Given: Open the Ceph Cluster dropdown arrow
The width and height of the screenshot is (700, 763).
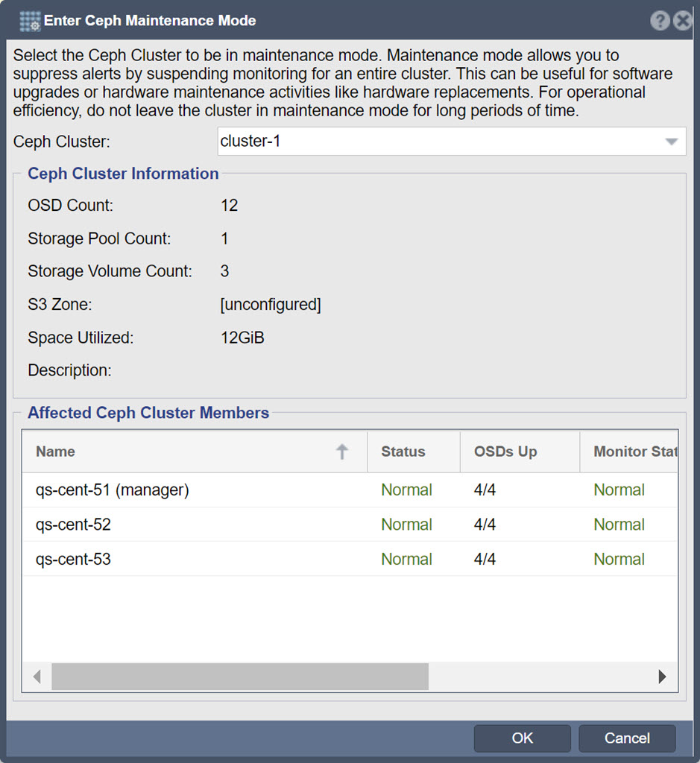Looking at the screenshot, I should tap(671, 142).
